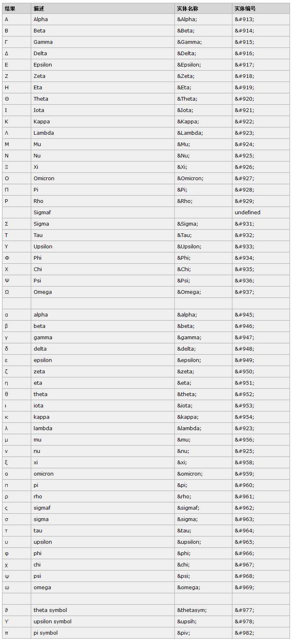Click the 'undefined' entity number cell

point(247,213)
